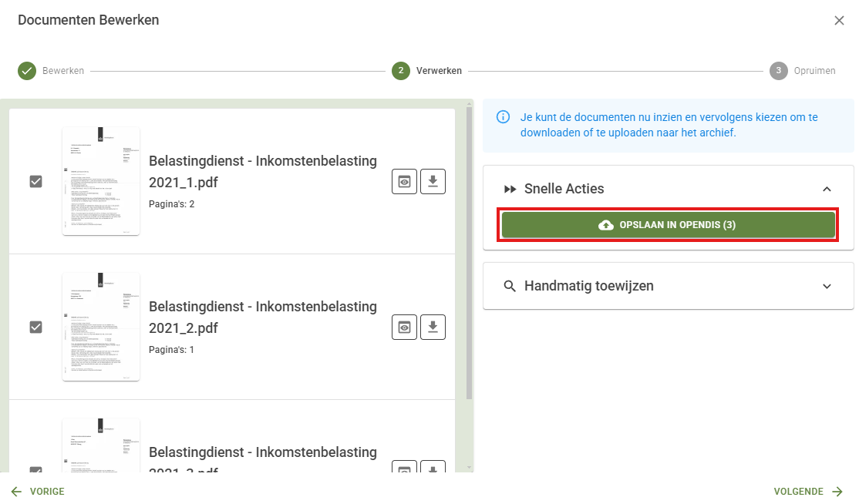Jump to the Opruimen step

tap(778, 71)
